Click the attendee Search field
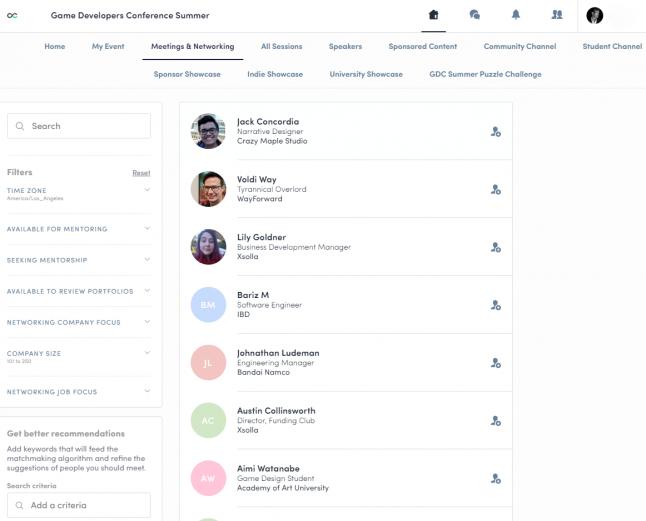This screenshot has width=646, height=521. (x=79, y=126)
